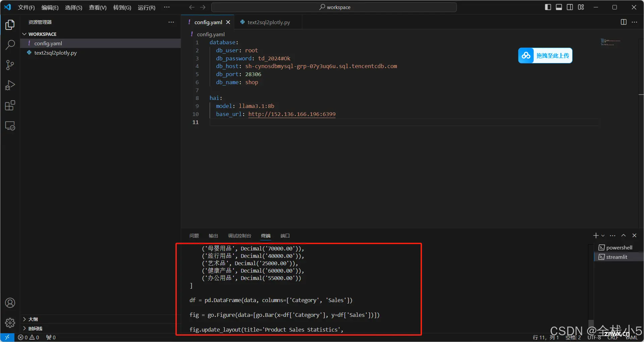Open Source Control view
This screenshot has width=644, height=342.
click(x=10, y=65)
